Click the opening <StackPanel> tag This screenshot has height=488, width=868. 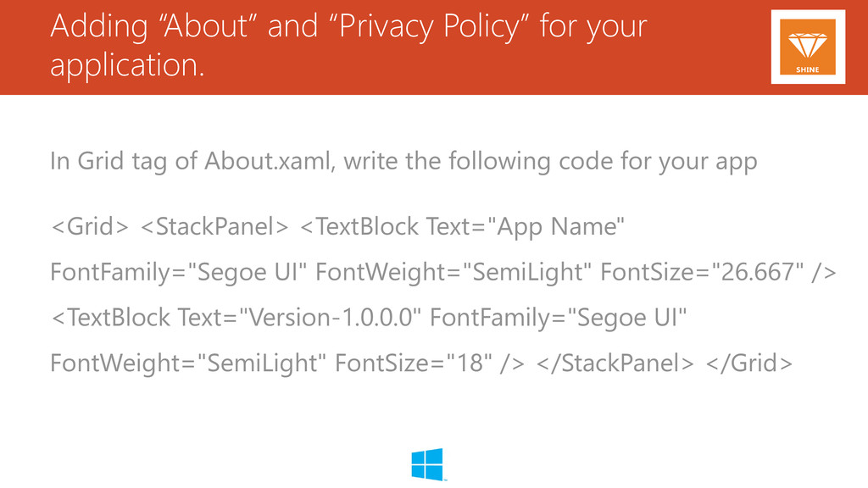pos(214,227)
